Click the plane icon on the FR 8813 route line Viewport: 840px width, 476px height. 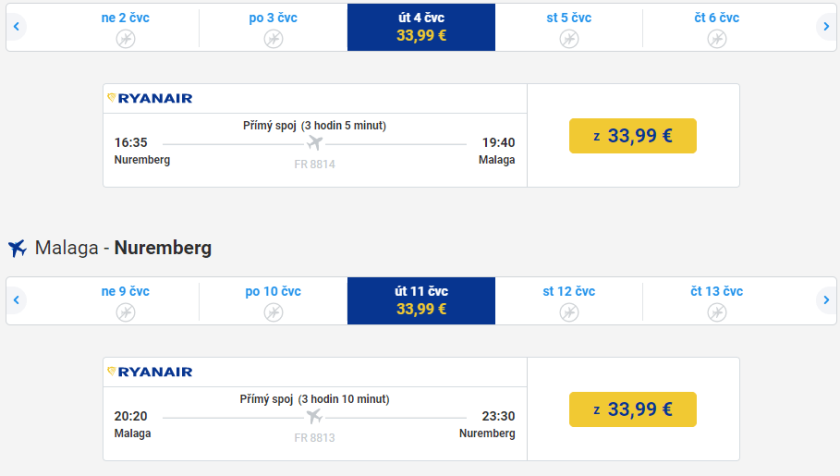(315, 417)
